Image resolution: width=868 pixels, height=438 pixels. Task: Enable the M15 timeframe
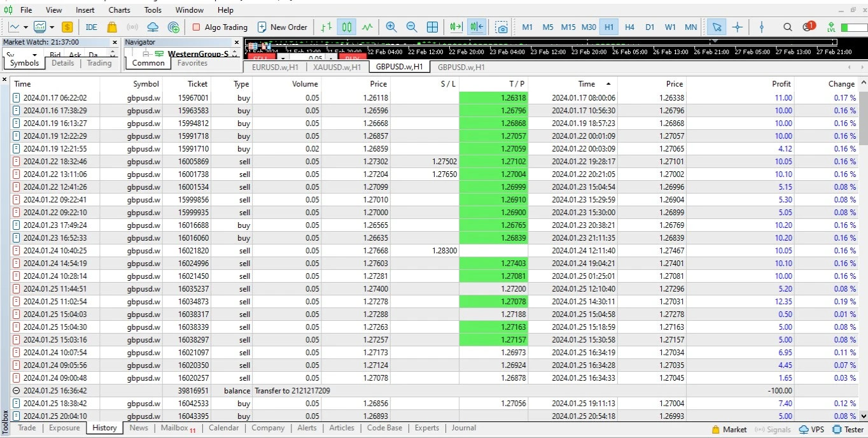568,27
